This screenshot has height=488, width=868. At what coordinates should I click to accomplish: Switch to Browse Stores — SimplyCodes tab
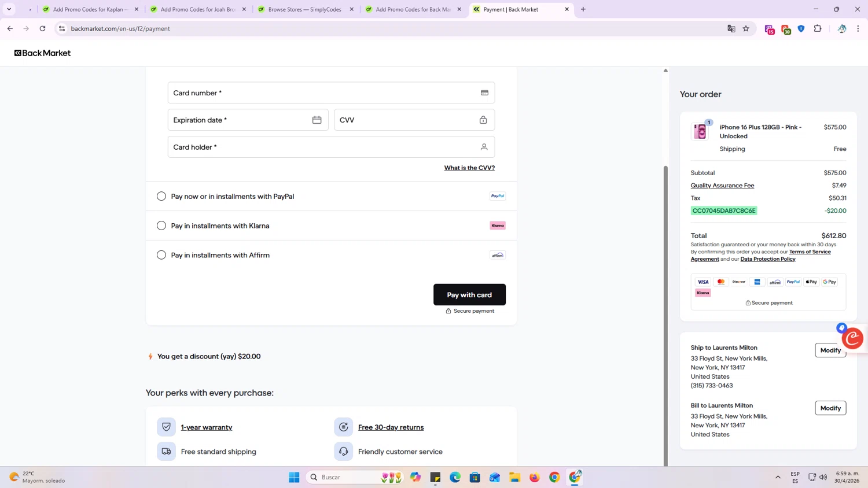click(x=306, y=9)
